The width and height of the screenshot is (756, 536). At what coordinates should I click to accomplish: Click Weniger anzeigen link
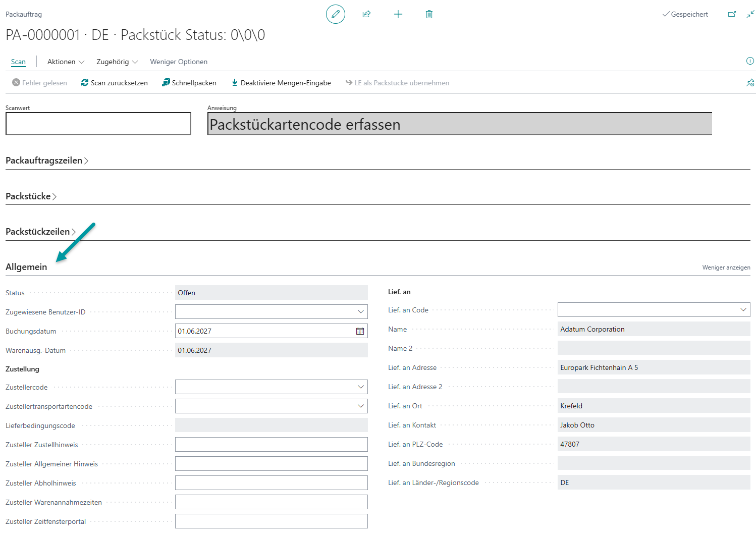pyautogui.click(x=726, y=267)
